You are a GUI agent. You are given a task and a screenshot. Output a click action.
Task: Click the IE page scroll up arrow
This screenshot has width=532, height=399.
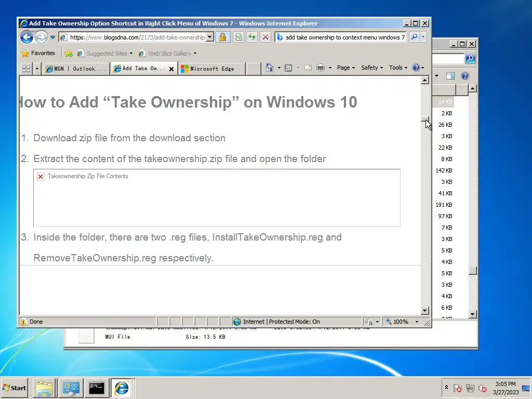(x=425, y=80)
